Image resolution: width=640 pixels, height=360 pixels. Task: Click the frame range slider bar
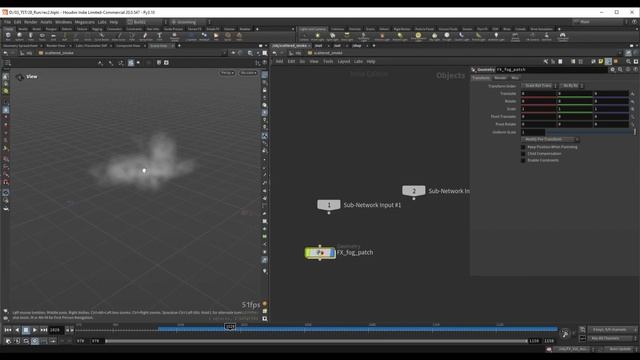pyautogui.click(x=316, y=341)
